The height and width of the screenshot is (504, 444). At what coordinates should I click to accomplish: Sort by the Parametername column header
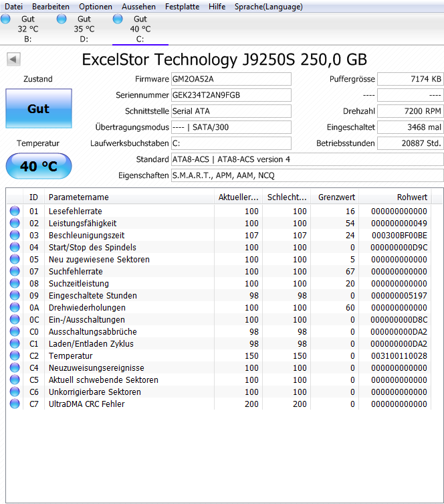click(x=129, y=197)
